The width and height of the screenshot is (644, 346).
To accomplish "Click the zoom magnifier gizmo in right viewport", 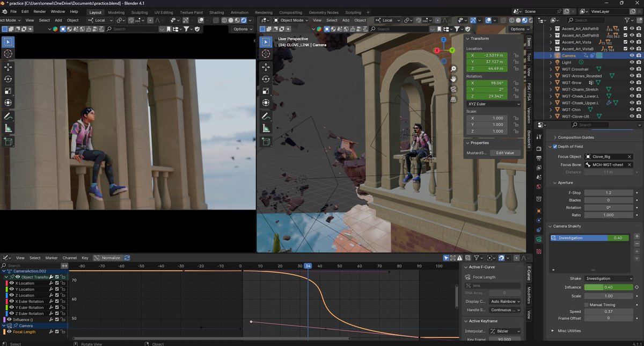I will click(x=453, y=69).
